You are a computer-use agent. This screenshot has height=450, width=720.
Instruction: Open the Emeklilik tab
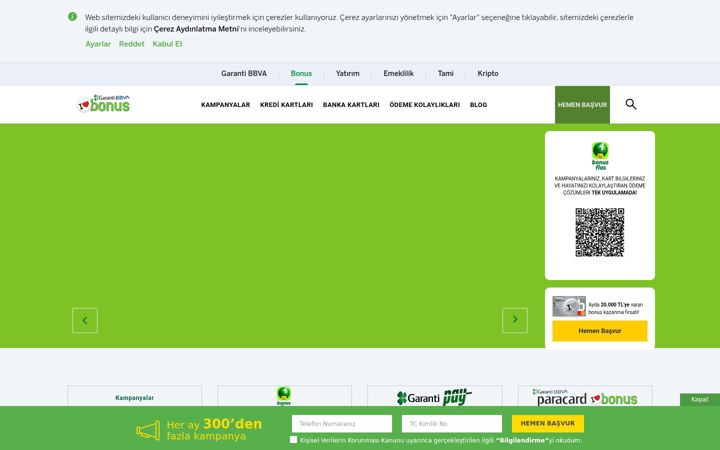(399, 73)
